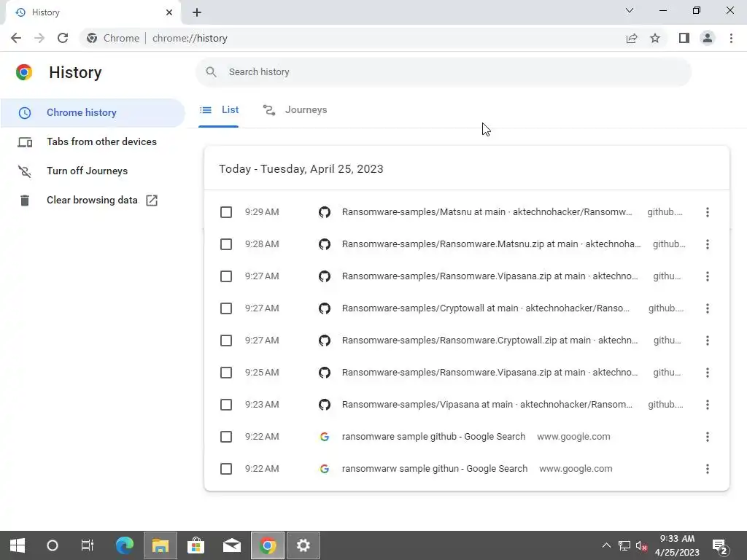Image resolution: width=747 pixels, height=560 pixels.
Task: Open actions menu for Ransomware.Matsnu.zip entry
Action: pos(707,244)
